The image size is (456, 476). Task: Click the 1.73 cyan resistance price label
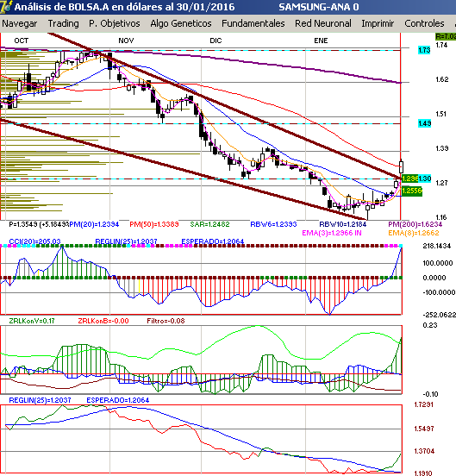(x=424, y=50)
